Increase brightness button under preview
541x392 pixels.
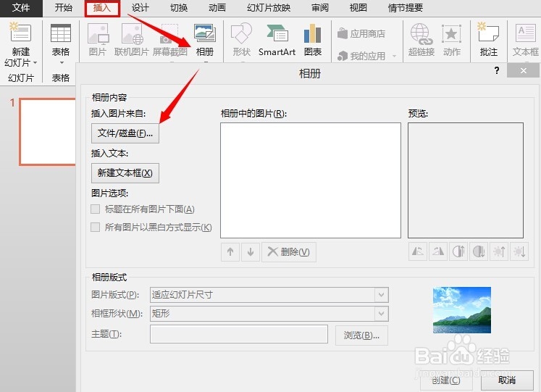click(499, 251)
